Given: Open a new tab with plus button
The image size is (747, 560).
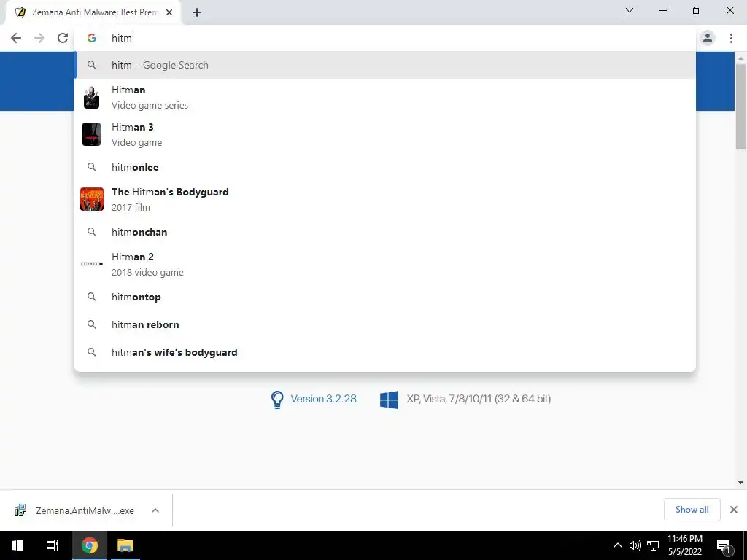Looking at the screenshot, I should click(x=197, y=12).
